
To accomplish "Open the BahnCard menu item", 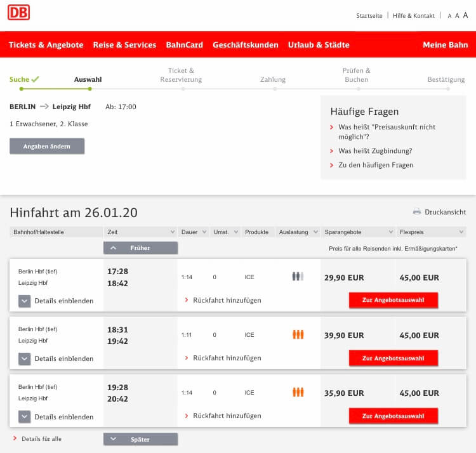I will pyautogui.click(x=184, y=45).
